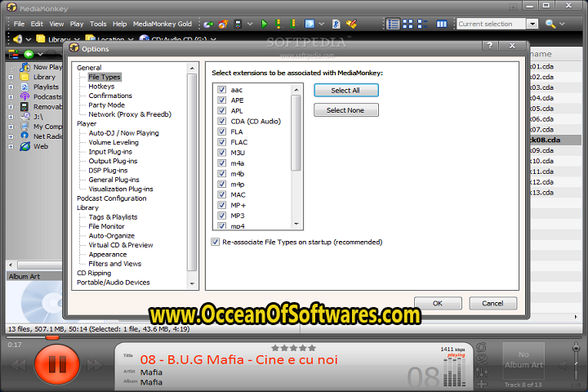Click the Select All button

coord(345,91)
